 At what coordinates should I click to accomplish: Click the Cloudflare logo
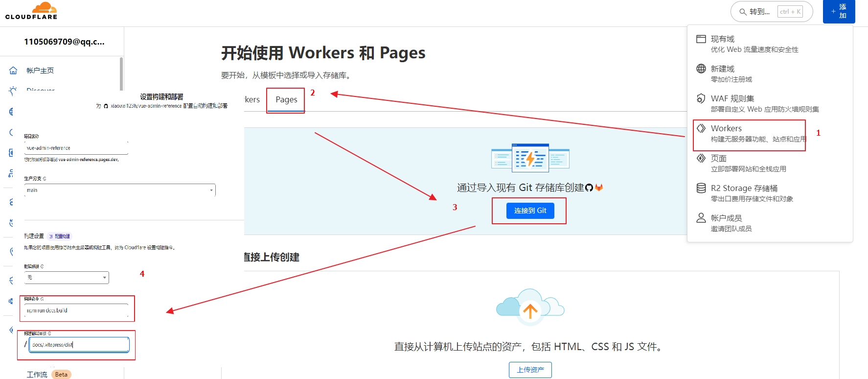31,11
